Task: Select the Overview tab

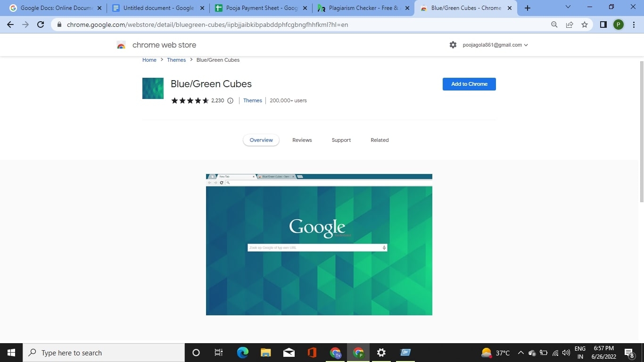Action: point(261,140)
